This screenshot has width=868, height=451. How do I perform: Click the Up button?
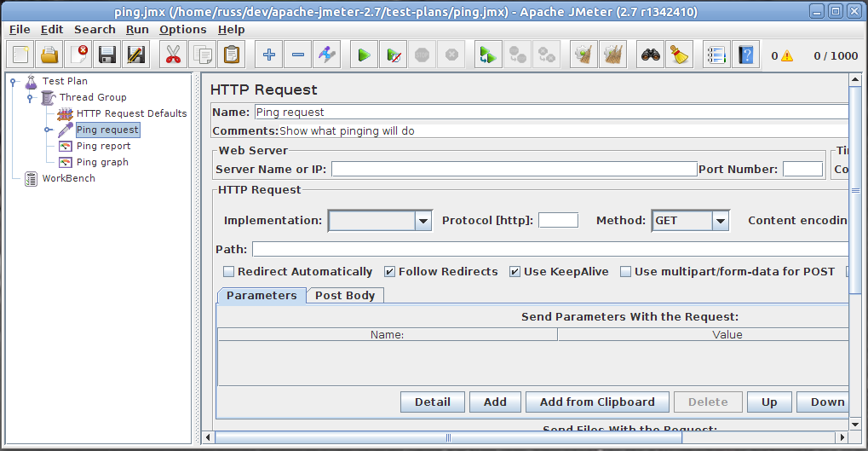tap(769, 402)
